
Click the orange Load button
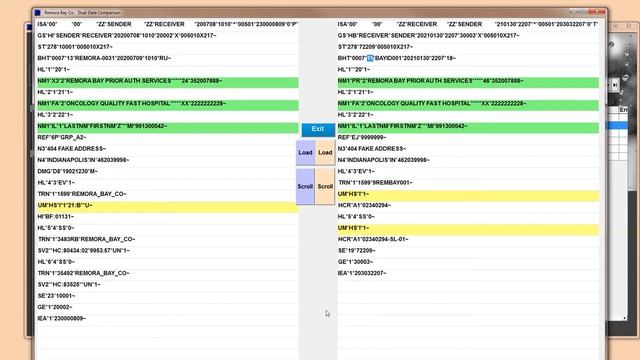coord(325,153)
